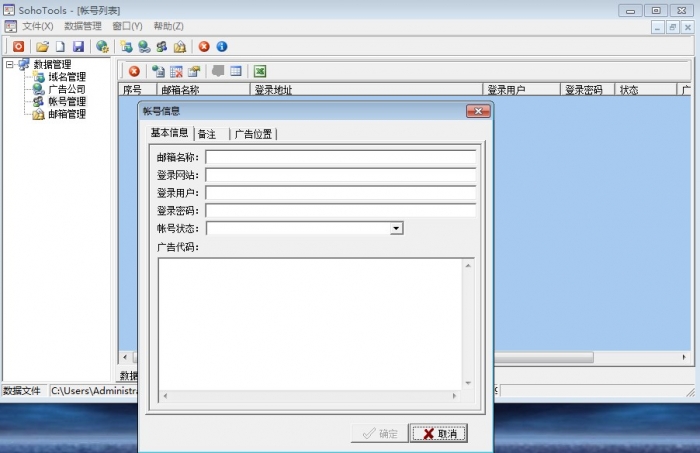
Task: Switch to the 广告位置 tab
Action: click(254, 134)
